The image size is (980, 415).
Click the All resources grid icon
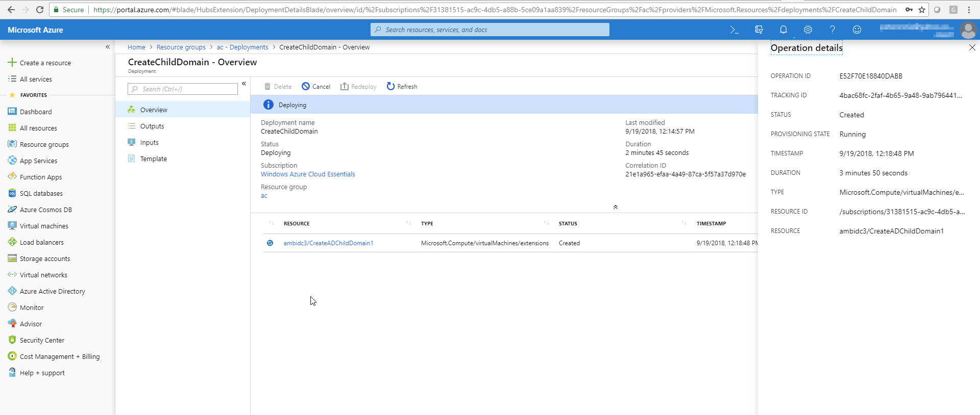click(12, 127)
